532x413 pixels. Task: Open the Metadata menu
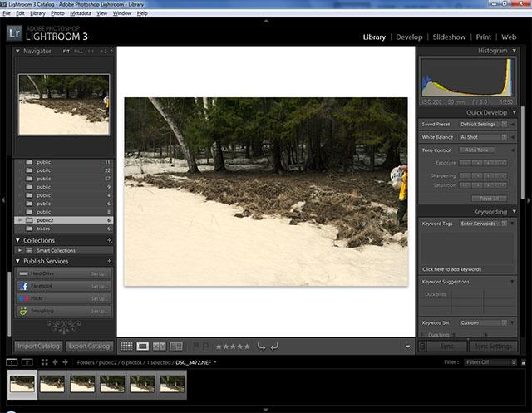tap(81, 13)
